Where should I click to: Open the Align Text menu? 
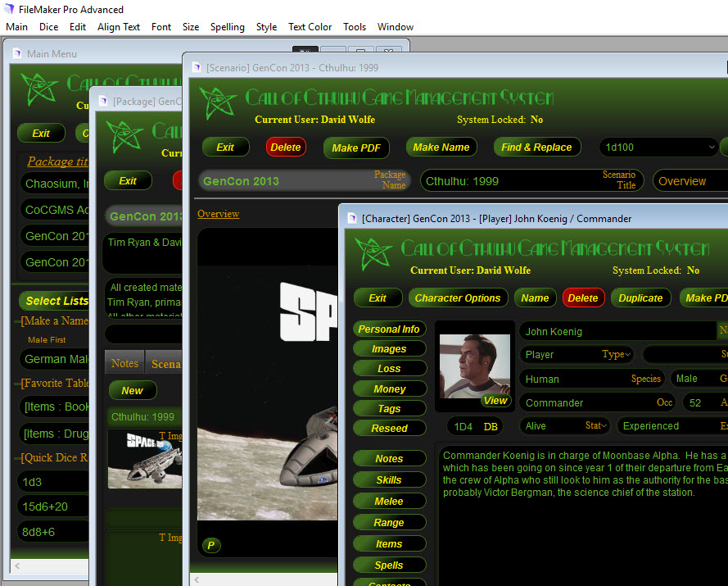[x=119, y=27]
